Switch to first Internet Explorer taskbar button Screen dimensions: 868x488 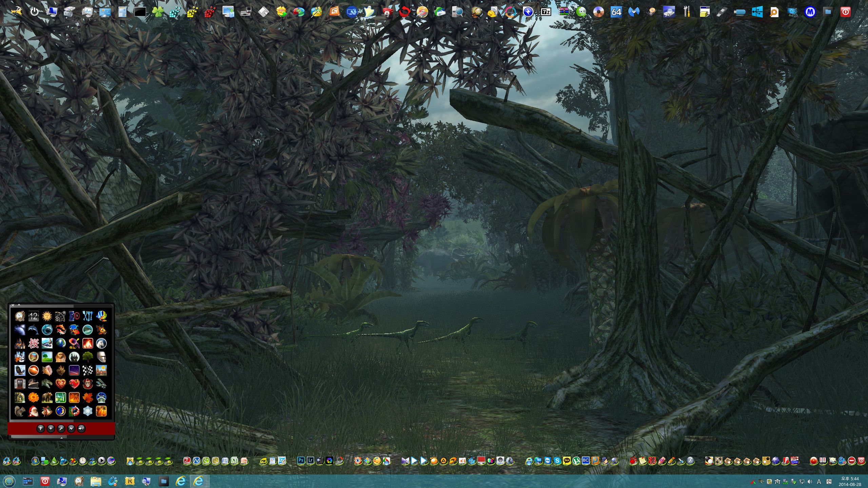(181, 481)
